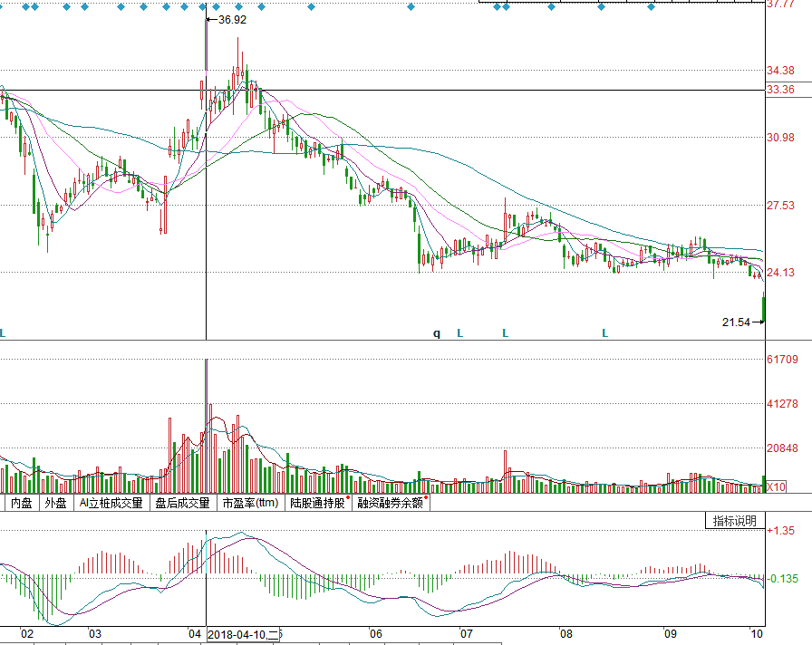Click the 07 month marker on time axis
The height and width of the screenshot is (645, 812).
click(x=466, y=633)
